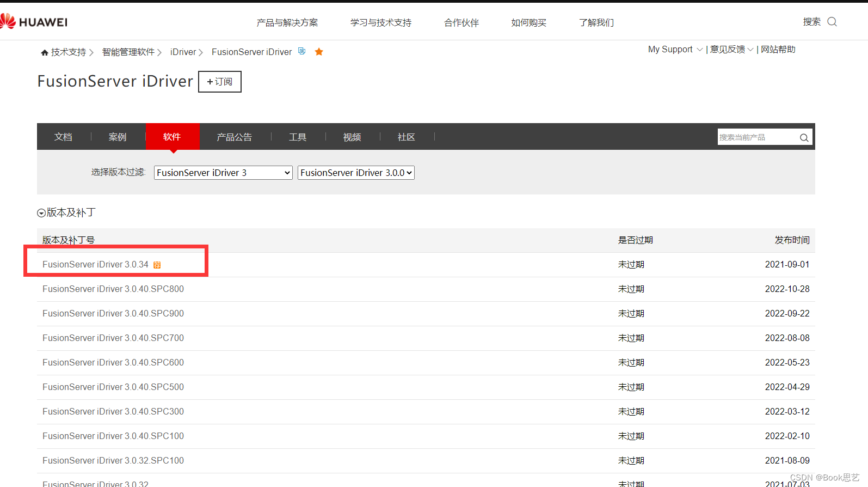Open FusionServer iDriver 3.0.40.SPC500 link
Viewport: 868px width, 487px height.
[x=113, y=387]
